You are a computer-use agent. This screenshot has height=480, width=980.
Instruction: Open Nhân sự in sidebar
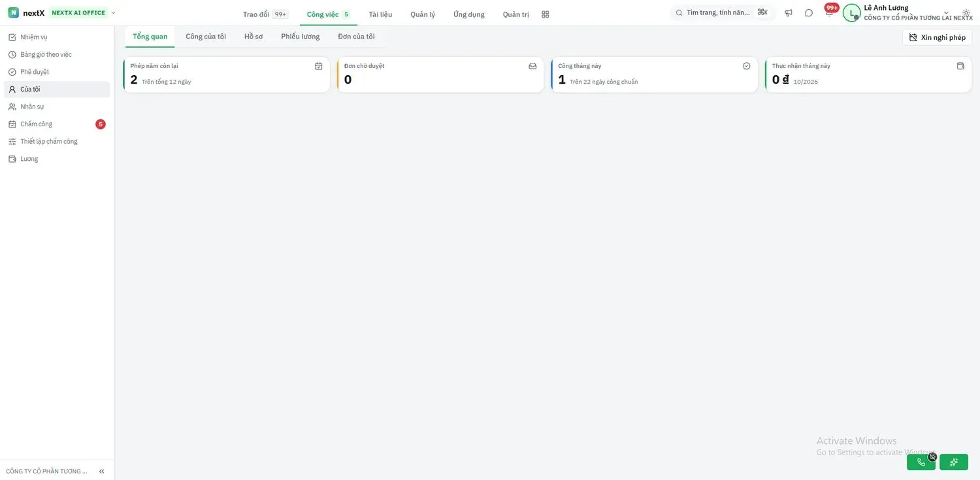(57, 107)
